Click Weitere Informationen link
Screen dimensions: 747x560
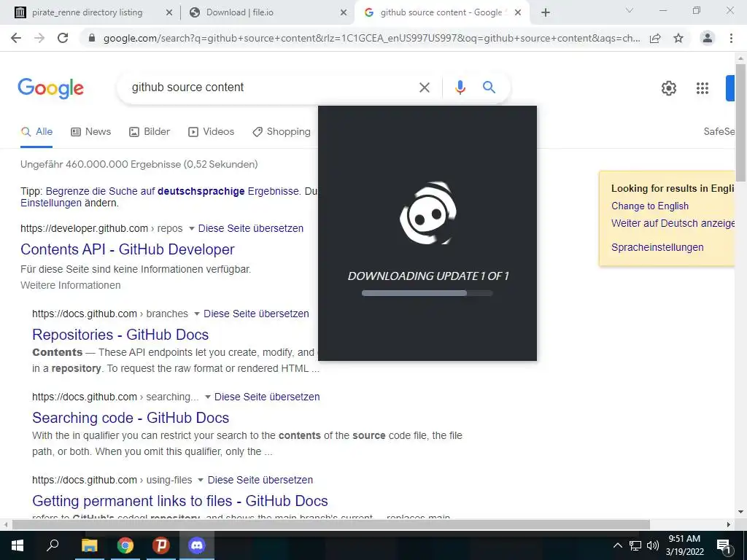click(x=71, y=285)
